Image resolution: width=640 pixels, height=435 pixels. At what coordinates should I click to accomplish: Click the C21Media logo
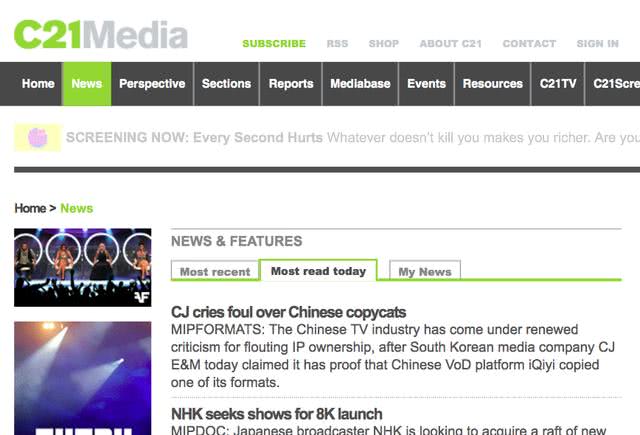(x=101, y=34)
